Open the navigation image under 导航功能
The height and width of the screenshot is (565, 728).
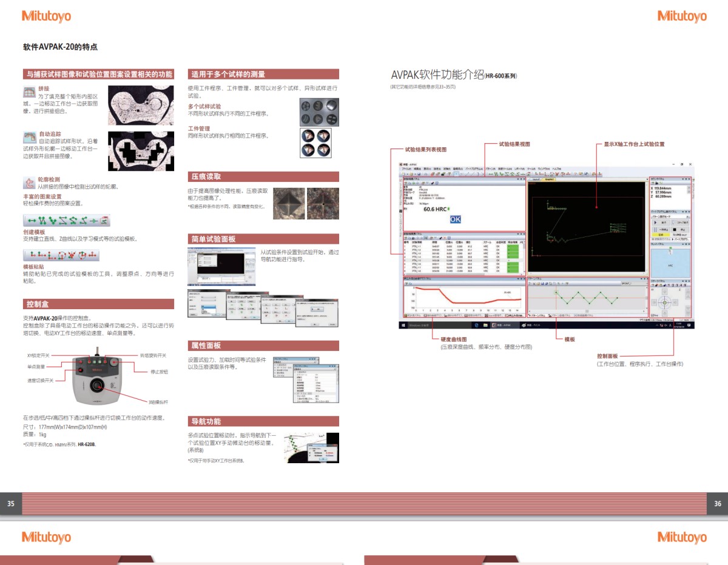pos(311,448)
